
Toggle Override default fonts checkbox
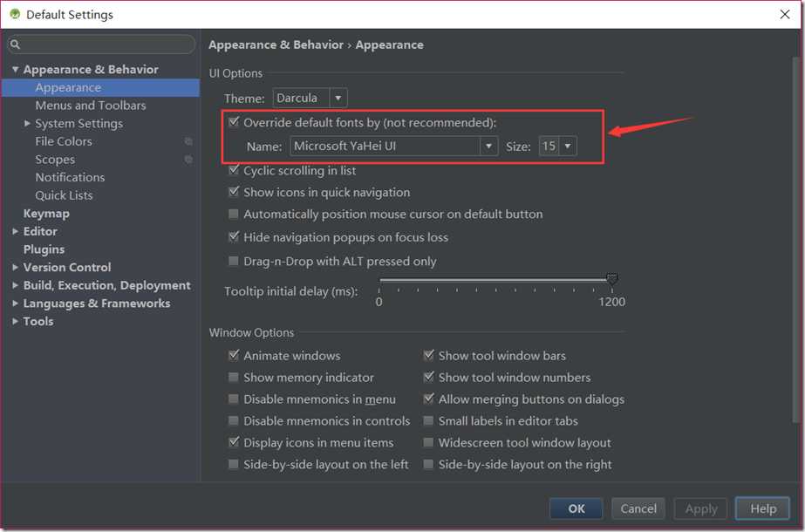233,123
